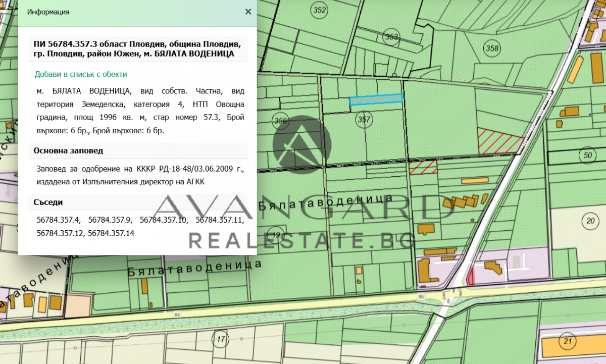Close the Информация panel
The width and height of the screenshot is (606, 364).
coord(248,12)
